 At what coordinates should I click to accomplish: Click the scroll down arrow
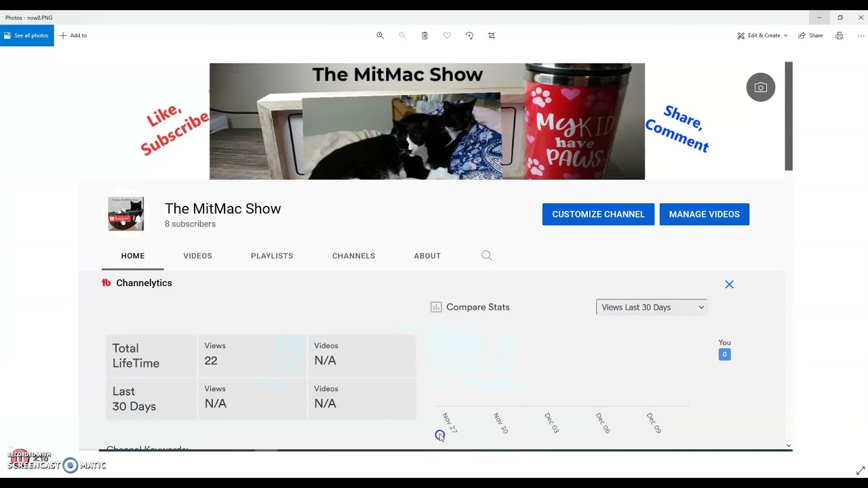coord(789,445)
